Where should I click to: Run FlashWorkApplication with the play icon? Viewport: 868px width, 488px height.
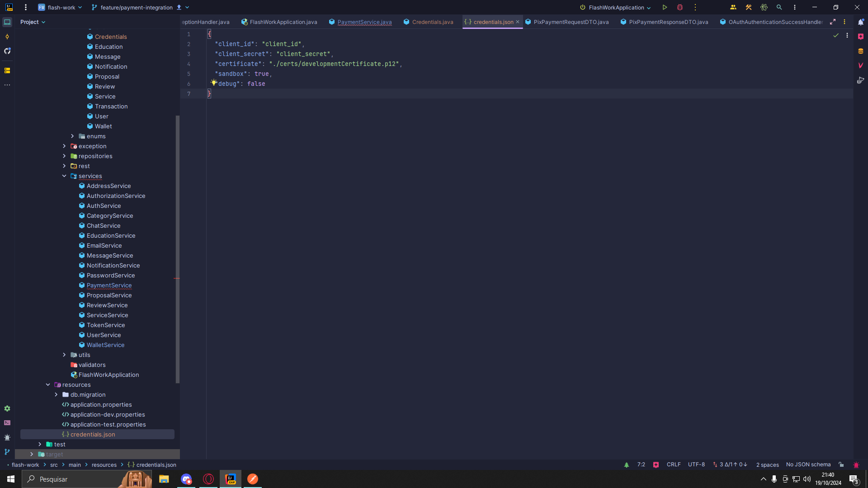coord(665,7)
